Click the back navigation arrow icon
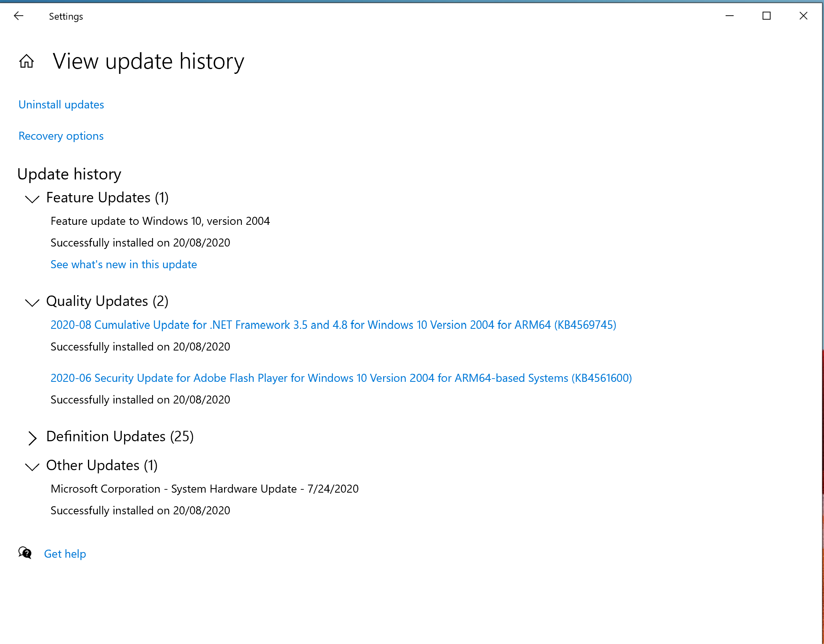The width and height of the screenshot is (824, 644). point(18,16)
